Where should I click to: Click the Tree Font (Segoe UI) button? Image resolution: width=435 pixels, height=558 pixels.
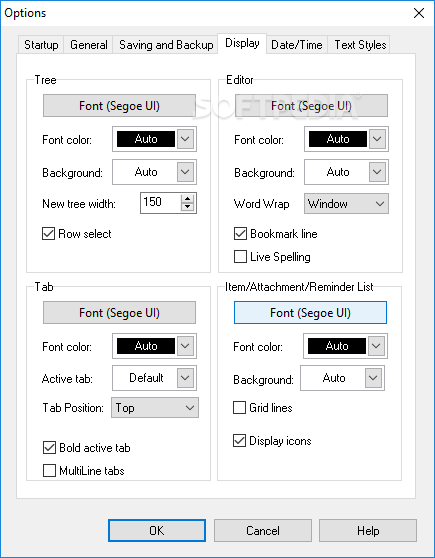(x=119, y=106)
